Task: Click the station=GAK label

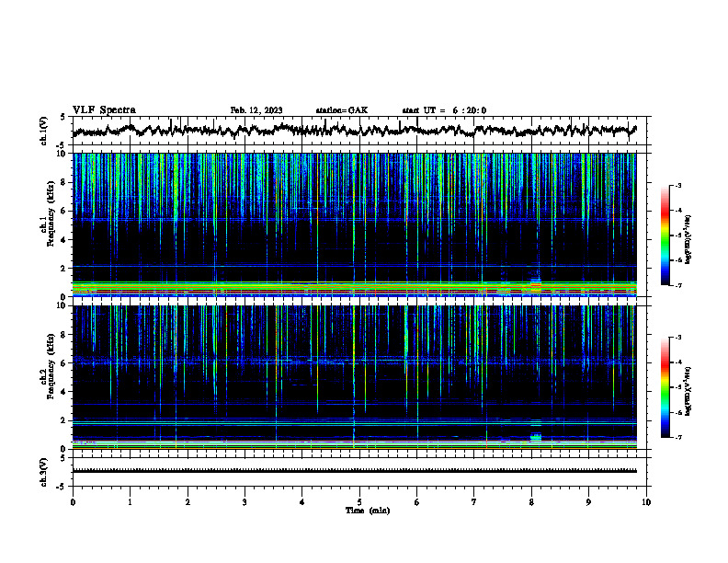Action: point(342,110)
